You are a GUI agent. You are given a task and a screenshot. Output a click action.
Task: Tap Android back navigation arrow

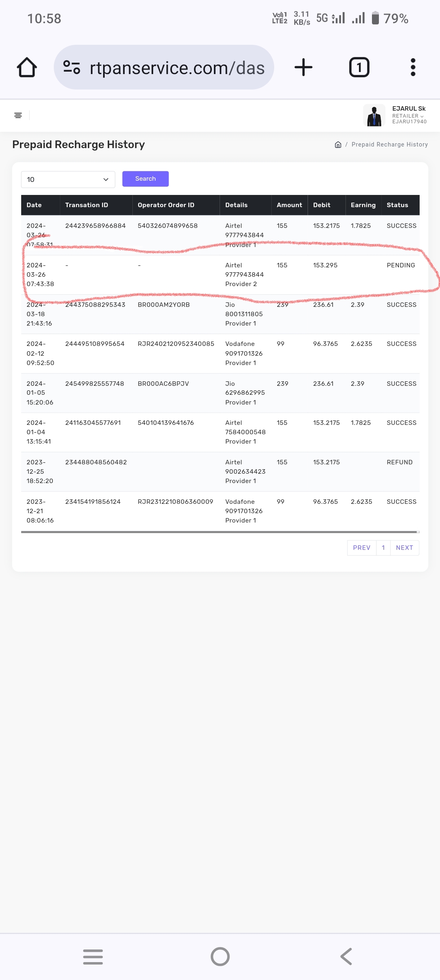click(x=346, y=956)
